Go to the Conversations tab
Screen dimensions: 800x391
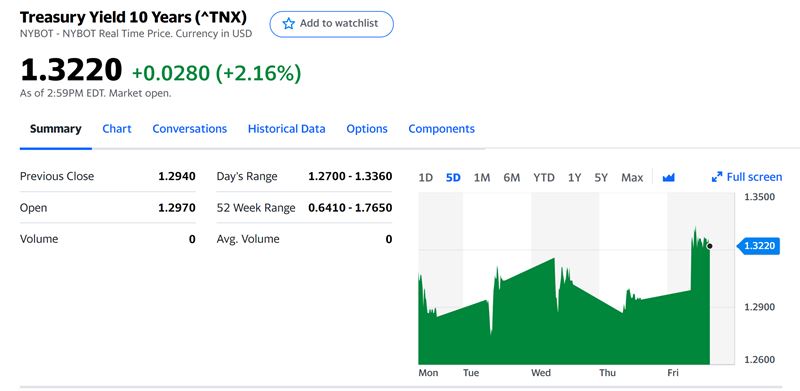pos(190,129)
